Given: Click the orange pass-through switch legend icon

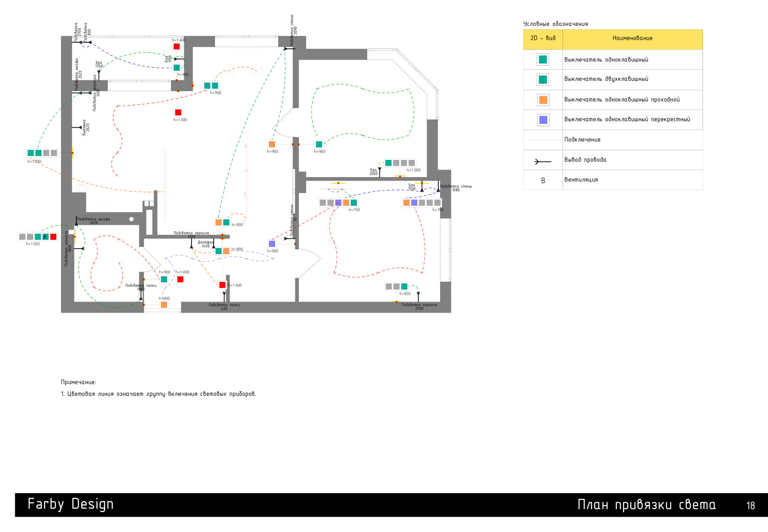Looking at the screenshot, I should pos(543,100).
